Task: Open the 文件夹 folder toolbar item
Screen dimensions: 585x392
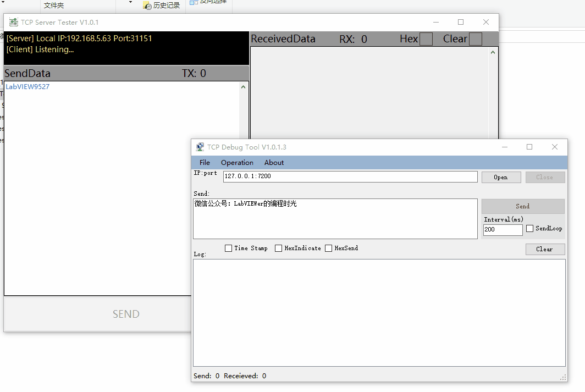Action: 54,4
